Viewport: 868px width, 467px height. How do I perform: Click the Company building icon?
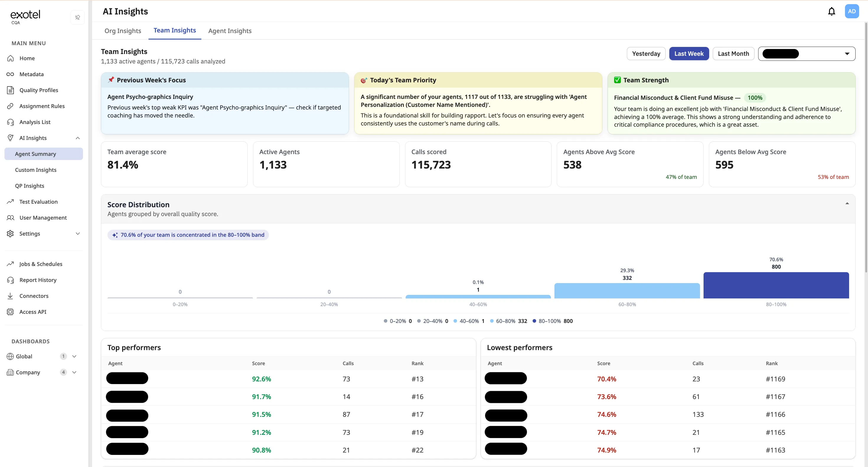tap(10, 372)
